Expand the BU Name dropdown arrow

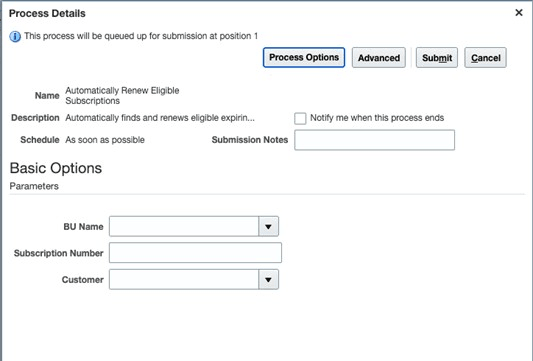pyautogui.click(x=268, y=226)
